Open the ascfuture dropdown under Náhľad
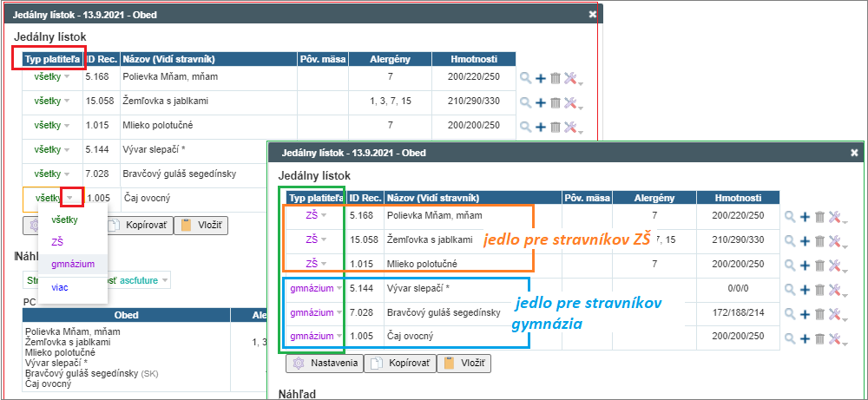Image resolution: width=868 pixels, height=400 pixels. pos(164,279)
